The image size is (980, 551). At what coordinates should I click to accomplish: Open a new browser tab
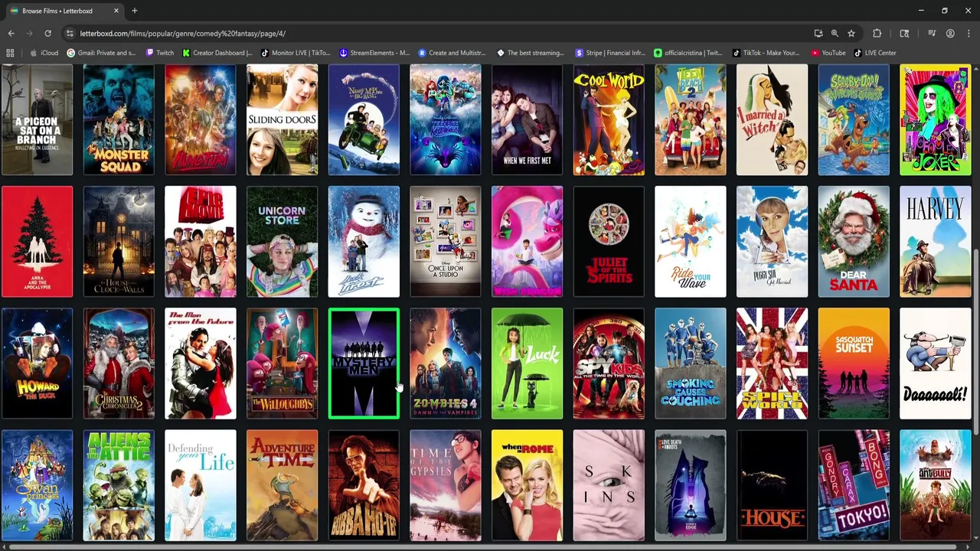click(134, 11)
